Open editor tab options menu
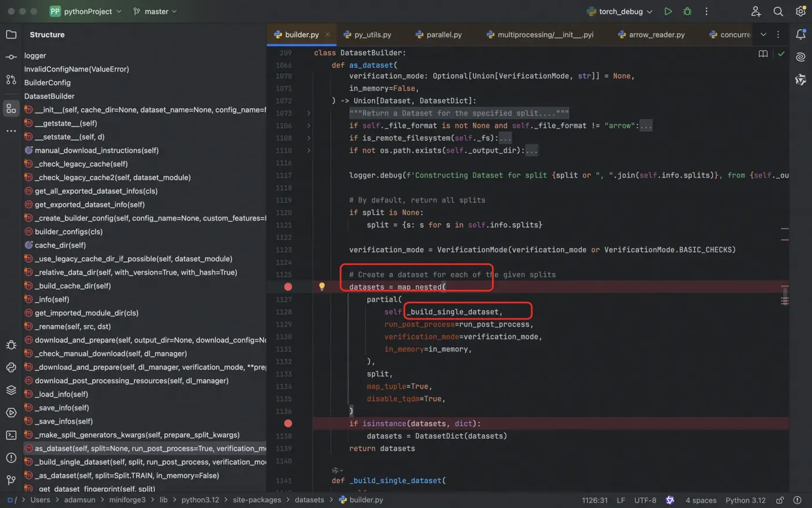 click(778, 35)
